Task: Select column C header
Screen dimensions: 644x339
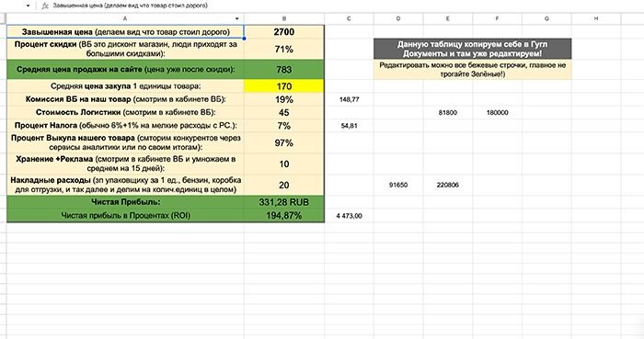Action: click(349, 19)
